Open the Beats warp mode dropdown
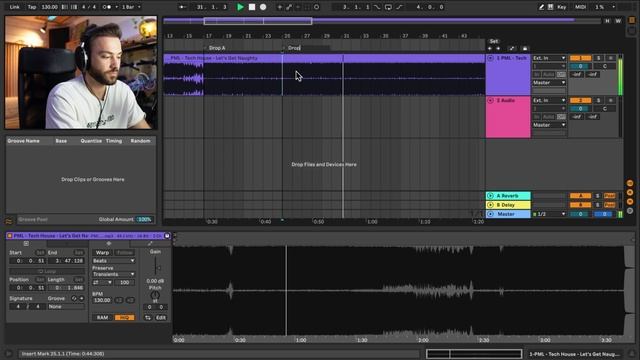640x360 pixels. tap(113, 261)
